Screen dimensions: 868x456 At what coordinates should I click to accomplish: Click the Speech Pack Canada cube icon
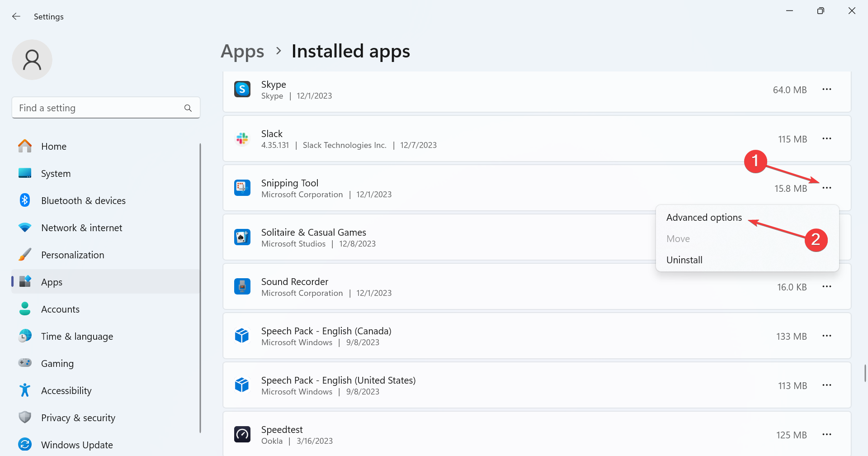tap(242, 336)
